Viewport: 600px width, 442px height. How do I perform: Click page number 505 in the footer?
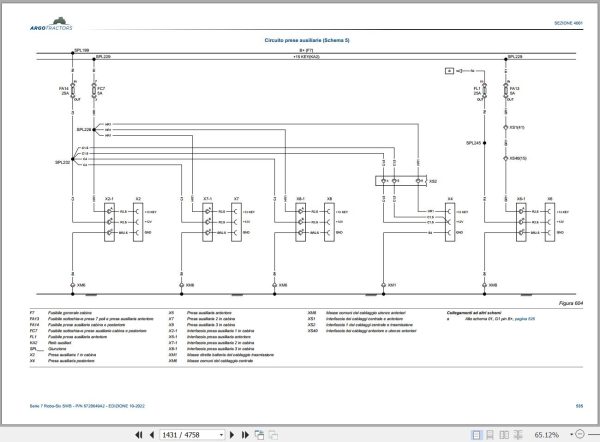[579, 406]
